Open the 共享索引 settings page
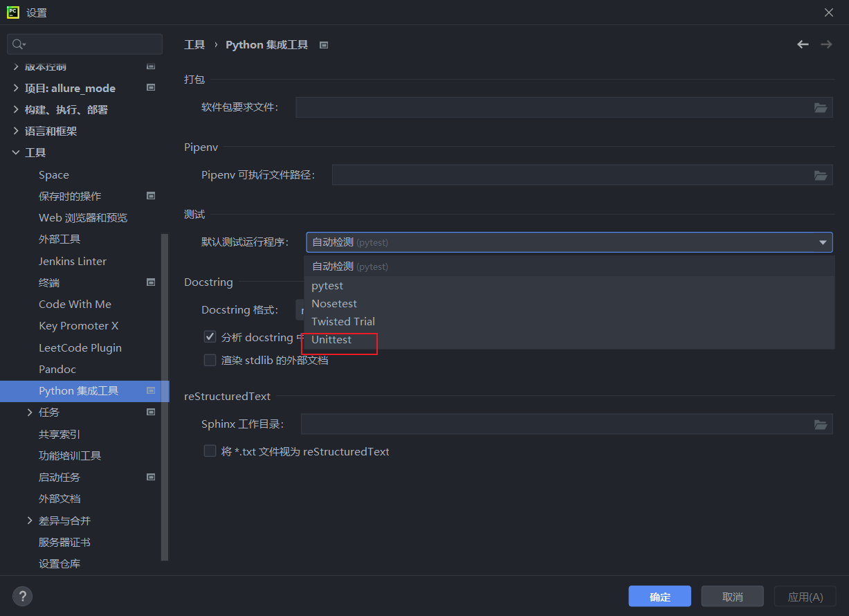The width and height of the screenshot is (849, 616). coord(60,434)
